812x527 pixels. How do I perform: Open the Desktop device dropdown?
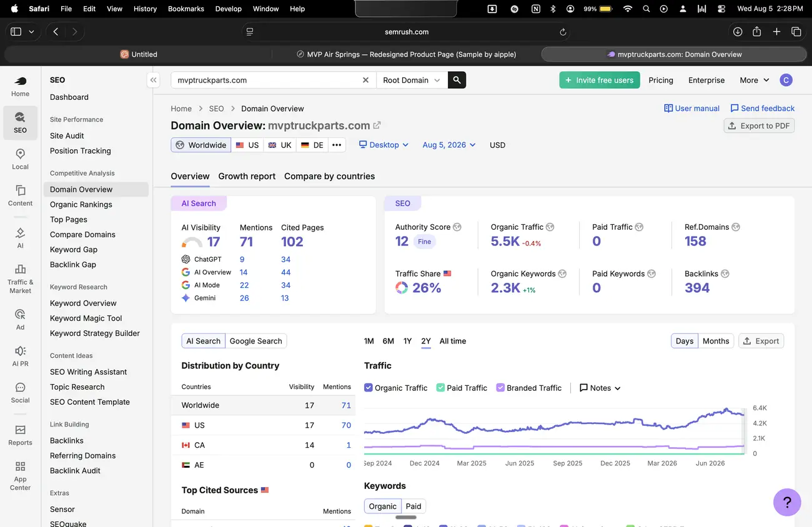(x=384, y=145)
